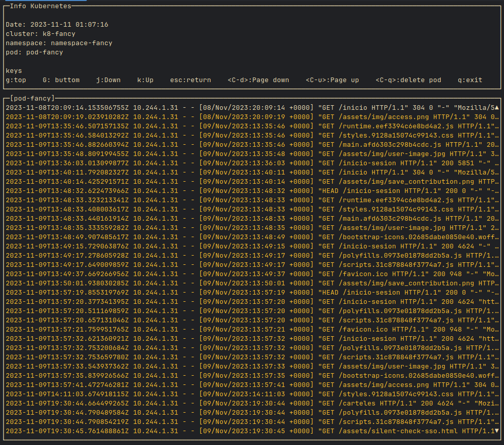
Task: Click the scroll-up arrow in the pod-fancy log panel
Action: pos(497,108)
